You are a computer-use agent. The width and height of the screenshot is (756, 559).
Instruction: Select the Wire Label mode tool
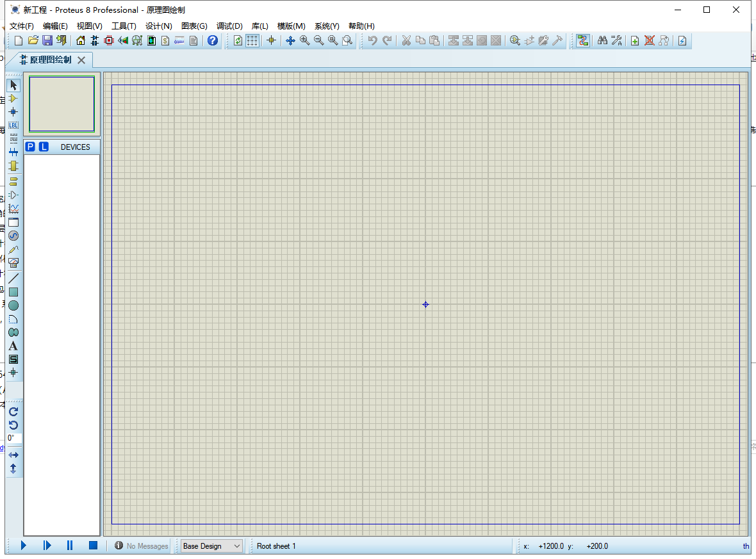(x=13, y=126)
